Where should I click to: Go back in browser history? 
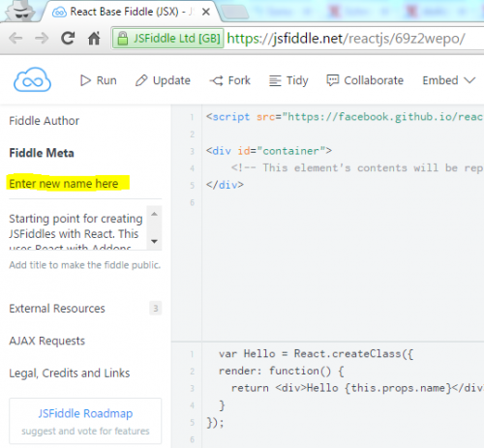[x=15, y=39]
